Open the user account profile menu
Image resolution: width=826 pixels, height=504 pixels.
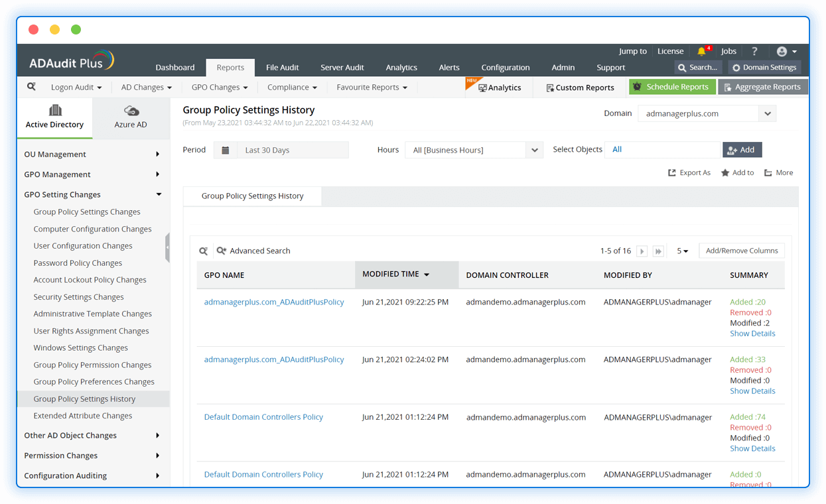pos(786,51)
